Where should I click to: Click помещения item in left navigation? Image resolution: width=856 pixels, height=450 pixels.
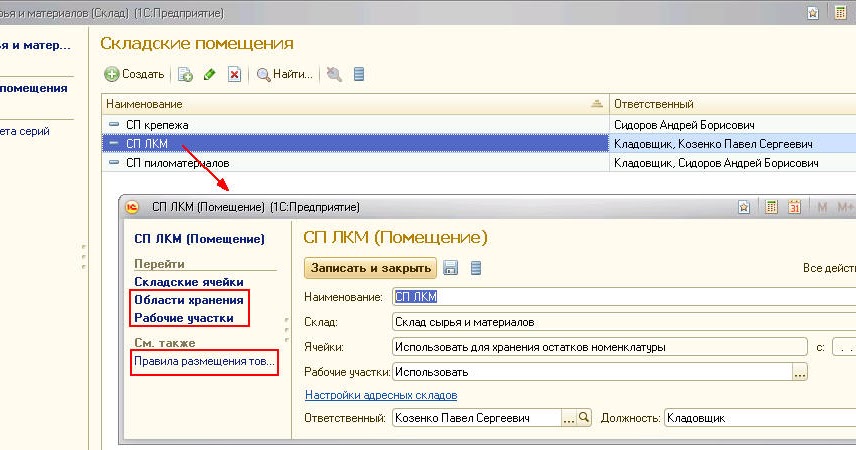[x=34, y=88]
